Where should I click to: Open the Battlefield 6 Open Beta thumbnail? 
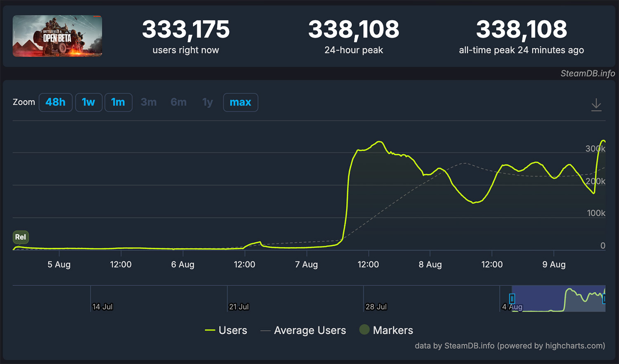point(57,36)
